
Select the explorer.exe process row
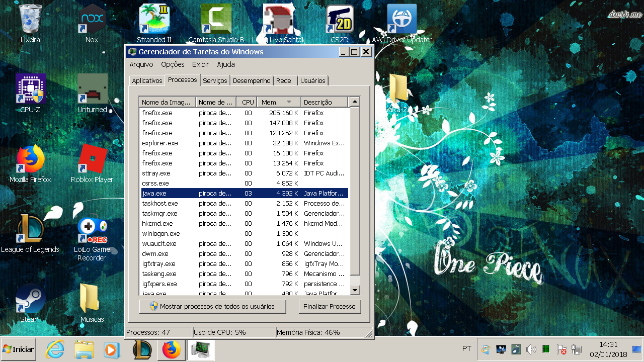coord(244,143)
